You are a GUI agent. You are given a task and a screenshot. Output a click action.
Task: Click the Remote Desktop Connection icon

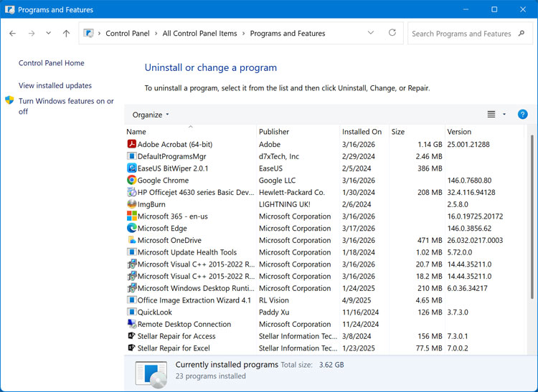[x=132, y=324]
